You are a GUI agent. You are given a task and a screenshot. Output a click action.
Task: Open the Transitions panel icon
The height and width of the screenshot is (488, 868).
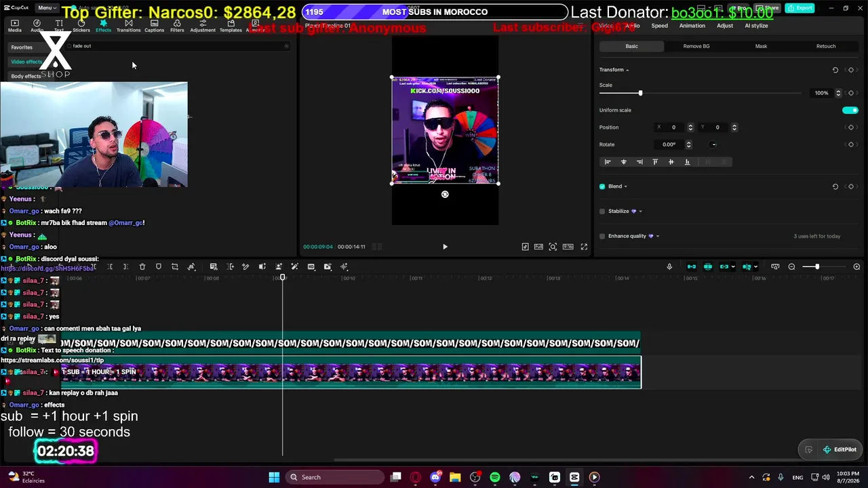click(128, 26)
